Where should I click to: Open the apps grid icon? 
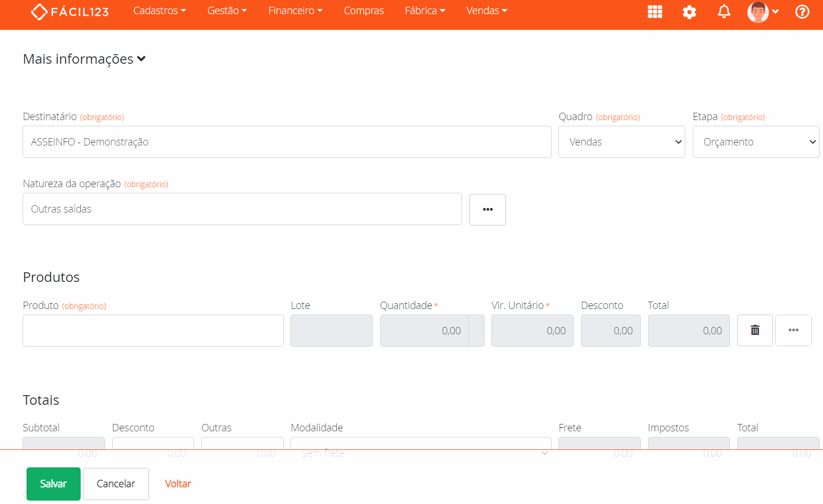(x=655, y=12)
